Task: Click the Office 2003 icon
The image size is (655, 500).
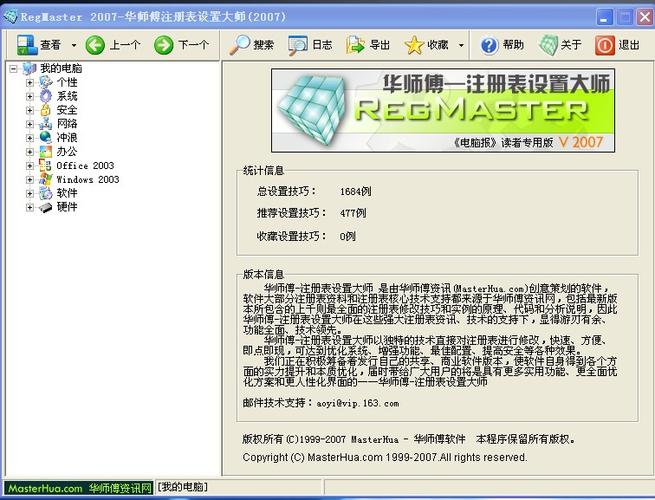Action: tap(46, 165)
